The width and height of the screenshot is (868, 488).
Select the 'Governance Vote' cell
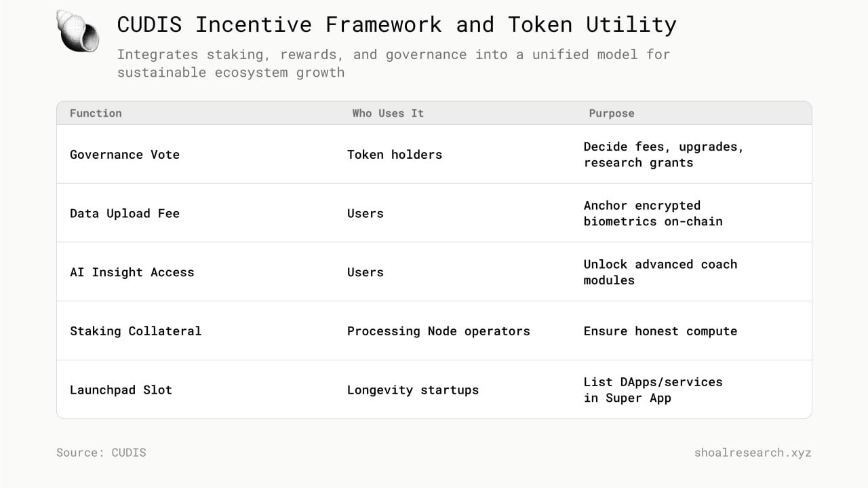(x=125, y=155)
